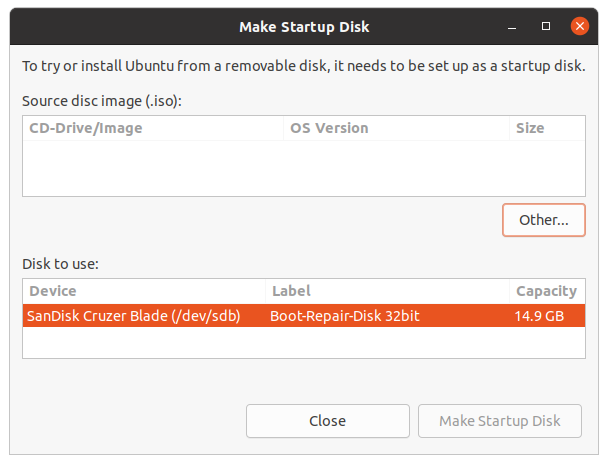Image resolution: width=608 pixels, height=464 pixels.
Task: Click the window title 'Make Startup Disk'
Action: coord(304,26)
